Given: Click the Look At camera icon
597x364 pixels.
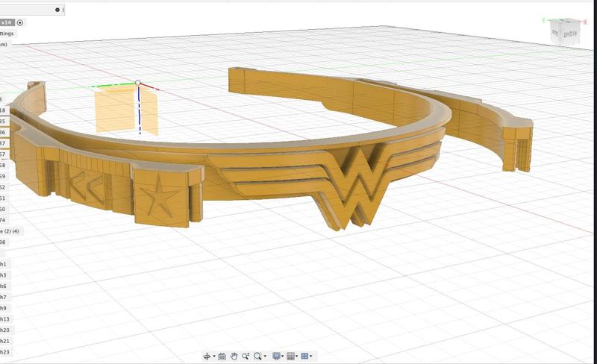Looking at the screenshot, I should [222, 357].
